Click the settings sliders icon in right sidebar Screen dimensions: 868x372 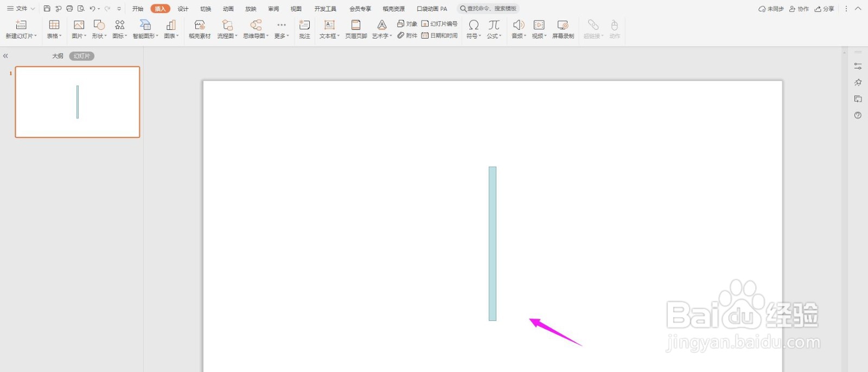858,66
